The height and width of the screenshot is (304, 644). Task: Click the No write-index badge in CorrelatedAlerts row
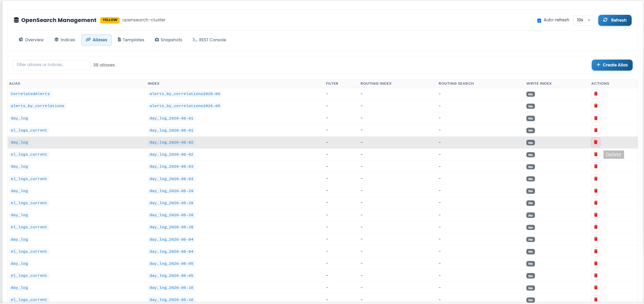[530, 94]
